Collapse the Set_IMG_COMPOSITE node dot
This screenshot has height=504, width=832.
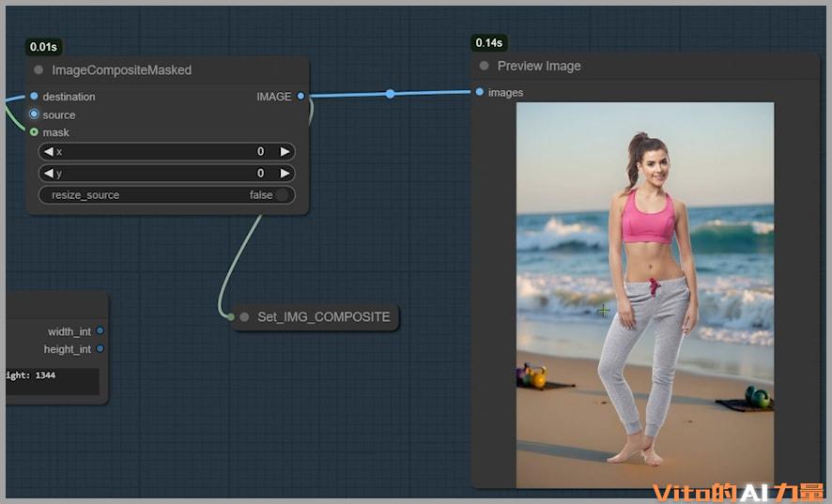244,316
